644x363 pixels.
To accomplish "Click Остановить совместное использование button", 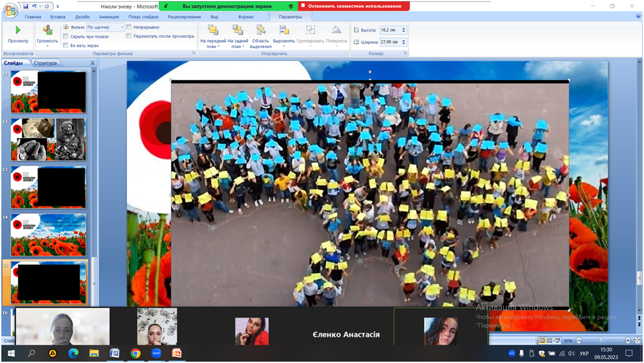I will (x=354, y=6).
